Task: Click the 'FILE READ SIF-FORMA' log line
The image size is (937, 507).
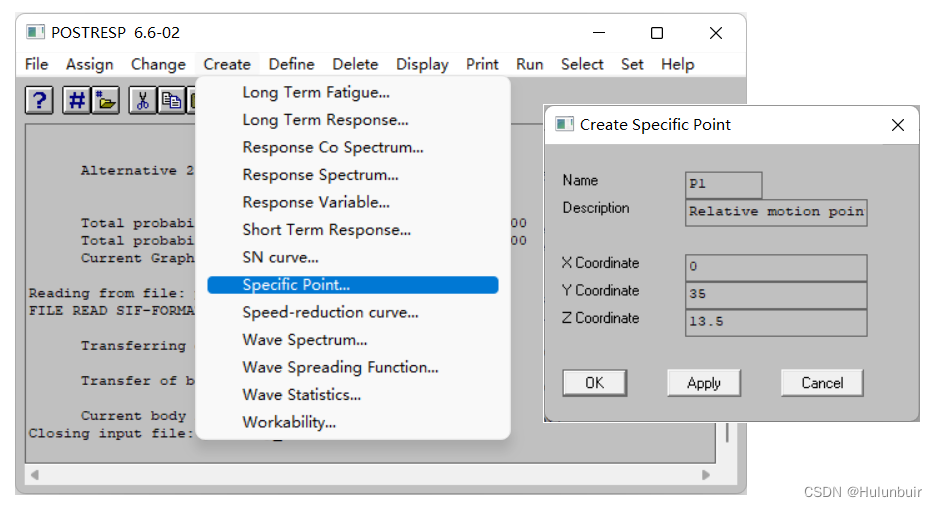Action: click(112, 311)
